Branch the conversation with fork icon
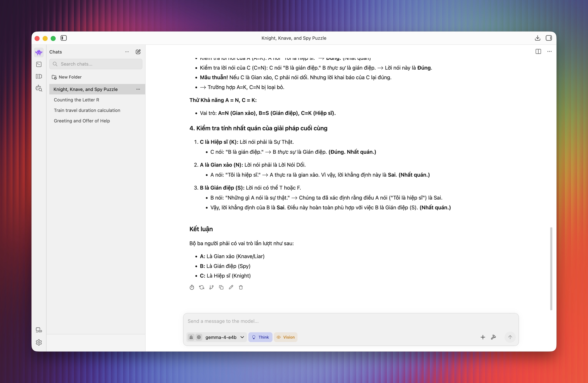This screenshot has height=383, width=588. (x=211, y=287)
